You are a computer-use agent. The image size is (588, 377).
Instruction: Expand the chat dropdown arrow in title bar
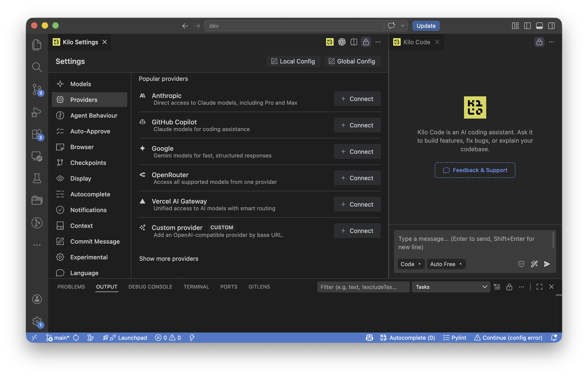click(x=402, y=26)
